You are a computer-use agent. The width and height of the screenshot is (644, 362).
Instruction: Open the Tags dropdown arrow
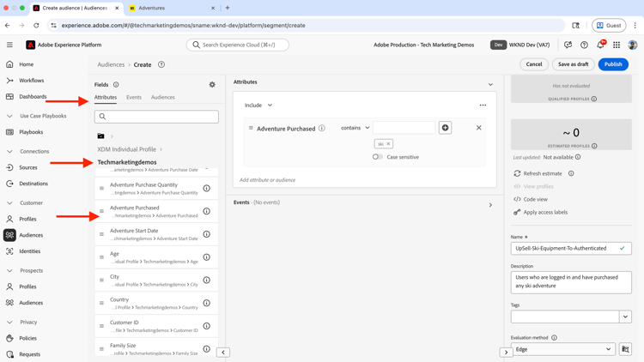tap(625, 317)
